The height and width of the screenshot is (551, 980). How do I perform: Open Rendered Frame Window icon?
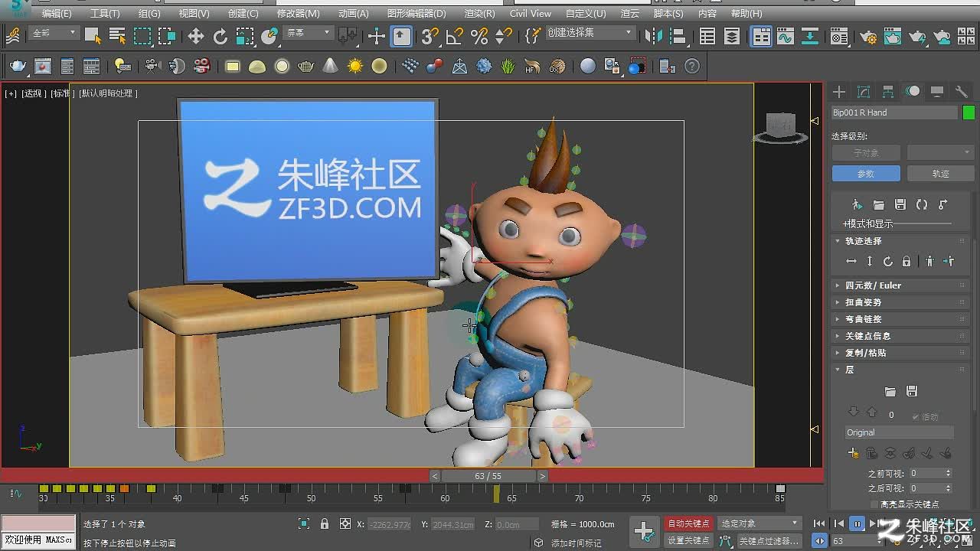click(893, 36)
